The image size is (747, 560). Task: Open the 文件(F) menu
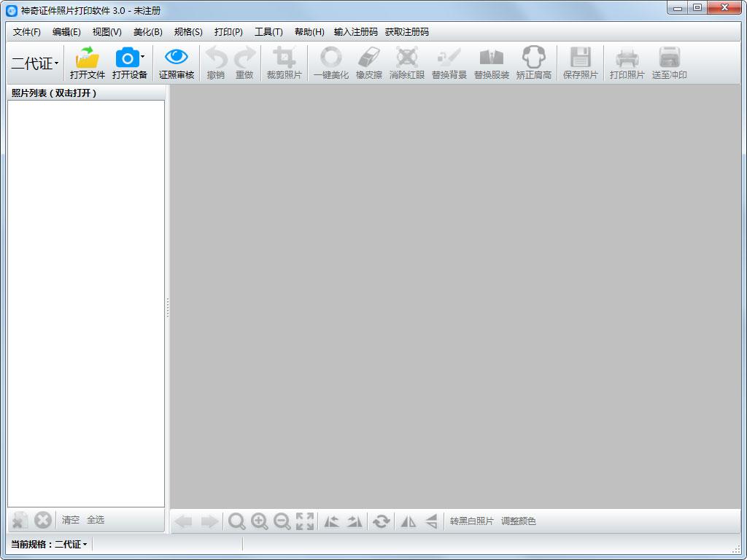click(27, 32)
